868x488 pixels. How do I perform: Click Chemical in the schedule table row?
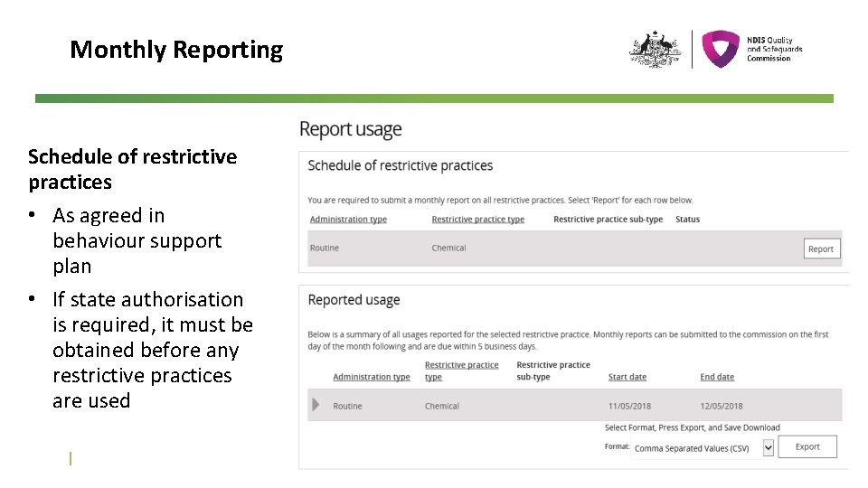[448, 248]
